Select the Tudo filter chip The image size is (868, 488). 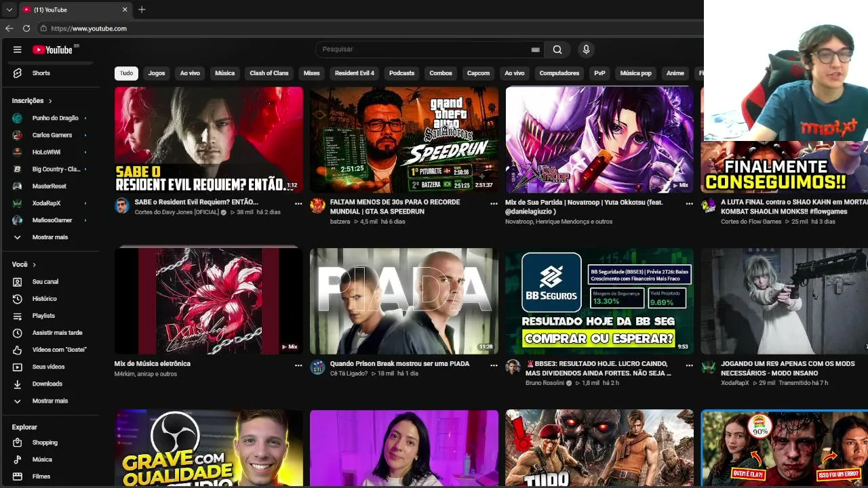[x=126, y=73]
